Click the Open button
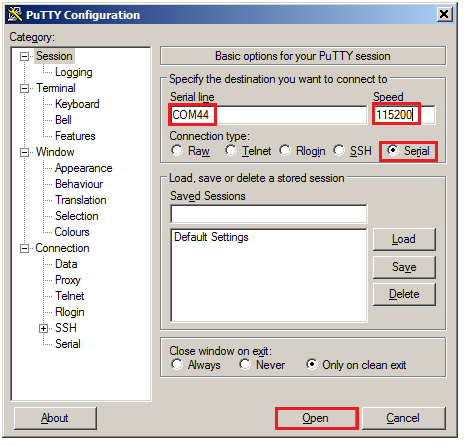The image size is (466, 446). tap(317, 418)
